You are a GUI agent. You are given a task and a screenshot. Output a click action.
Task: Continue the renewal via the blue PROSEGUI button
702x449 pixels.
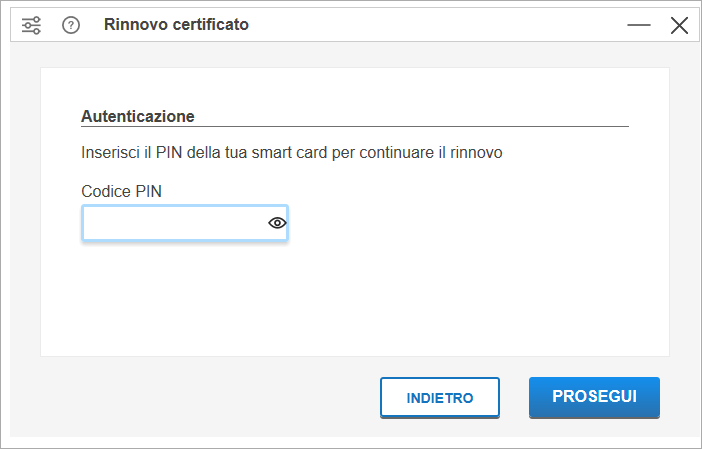pos(594,397)
